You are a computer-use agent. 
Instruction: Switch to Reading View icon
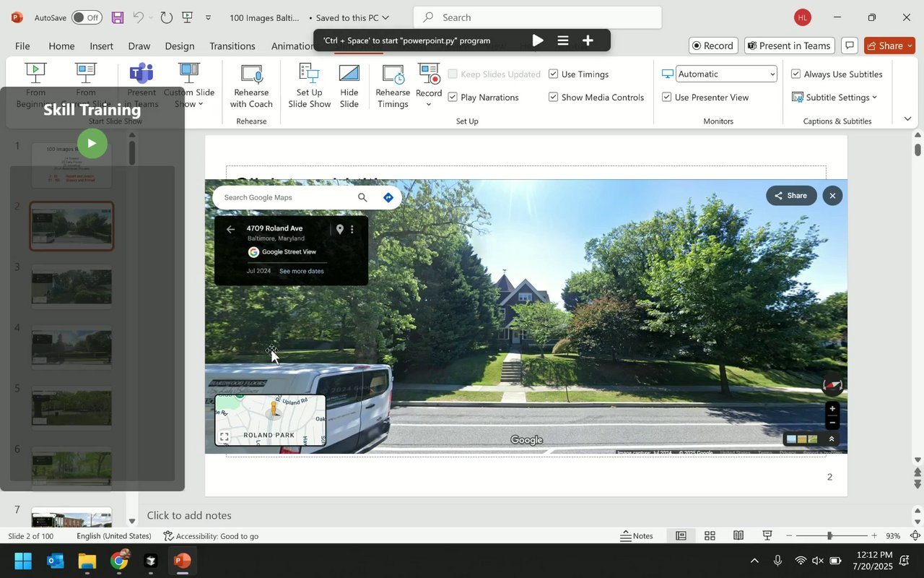(x=738, y=535)
